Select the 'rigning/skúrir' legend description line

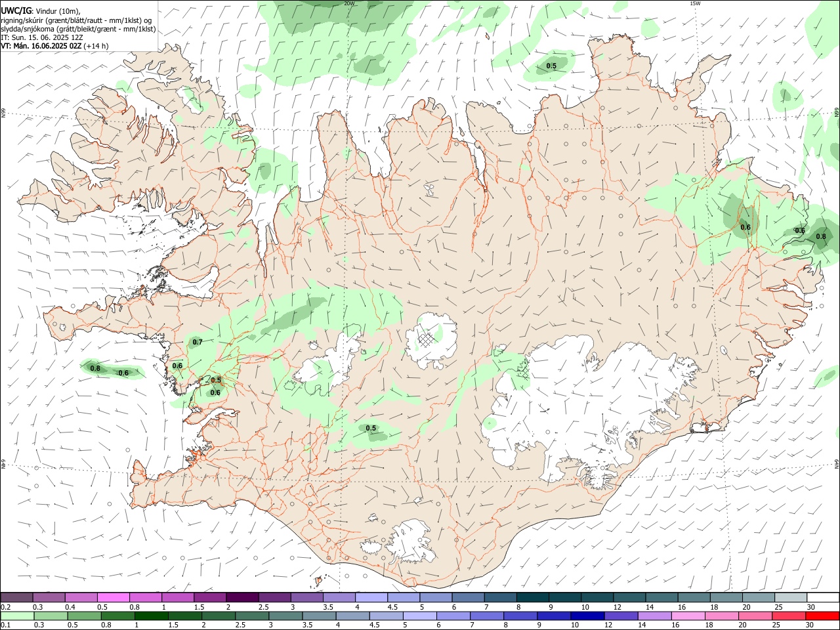[77, 20]
